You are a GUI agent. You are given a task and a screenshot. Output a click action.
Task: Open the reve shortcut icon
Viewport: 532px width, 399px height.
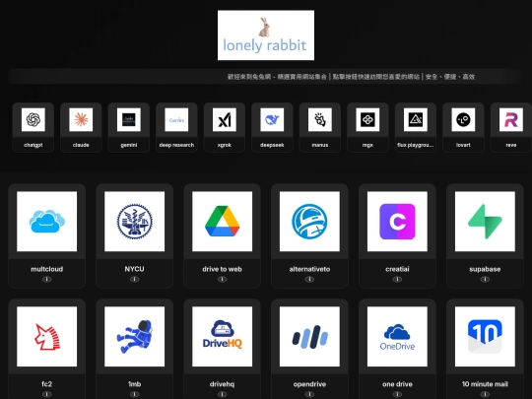point(511,119)
